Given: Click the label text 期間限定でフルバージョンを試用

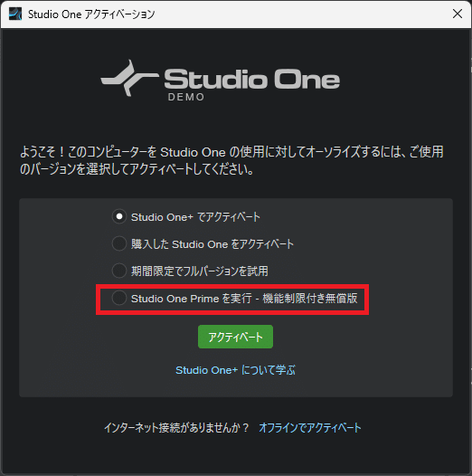Looking at the screenshot, I should (x=200, y=271).
